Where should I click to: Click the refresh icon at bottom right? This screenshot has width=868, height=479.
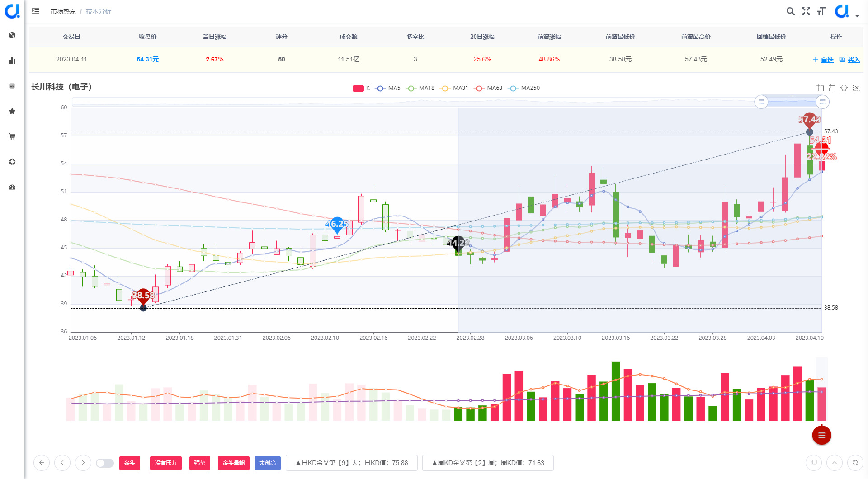click(855, 463)
